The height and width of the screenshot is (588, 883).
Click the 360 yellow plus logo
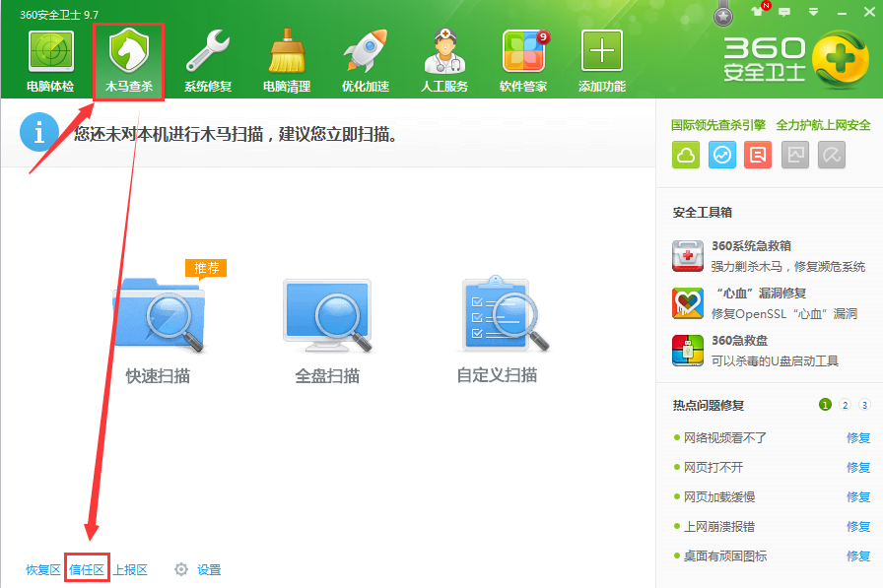coord(841,59)
